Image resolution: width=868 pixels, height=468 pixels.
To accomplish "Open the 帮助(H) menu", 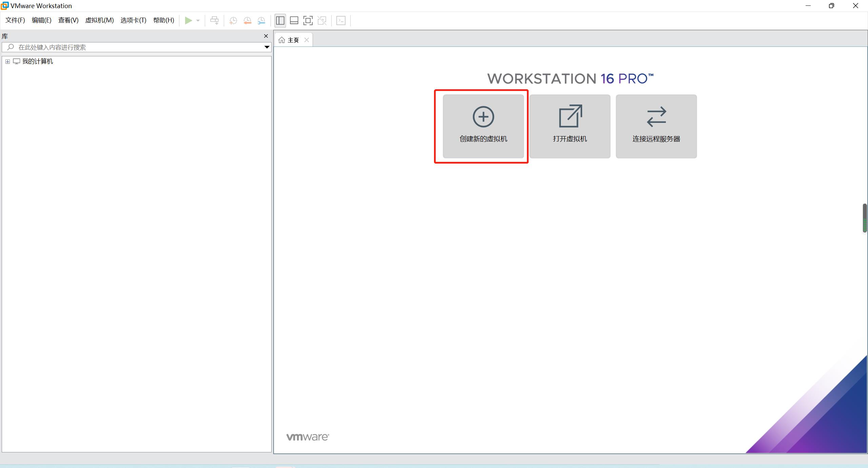I will (x=163, y=20).
